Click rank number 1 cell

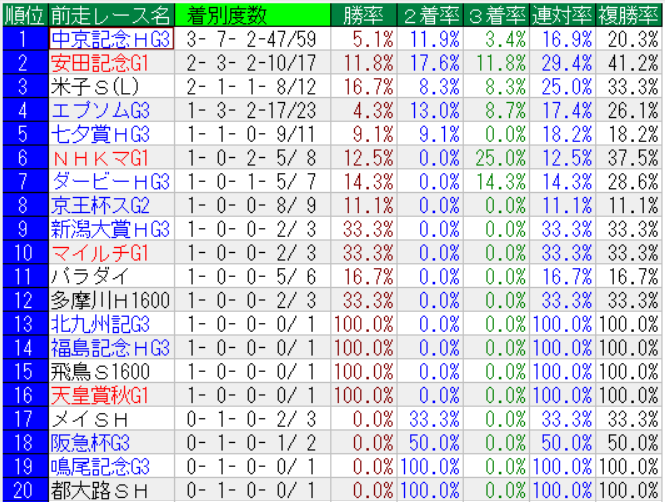pos(25,39)
